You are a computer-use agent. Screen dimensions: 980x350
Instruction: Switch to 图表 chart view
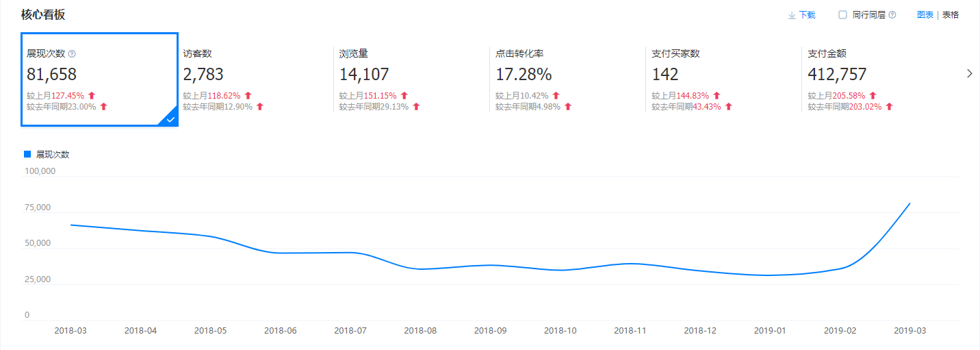[x=925, y=15]
